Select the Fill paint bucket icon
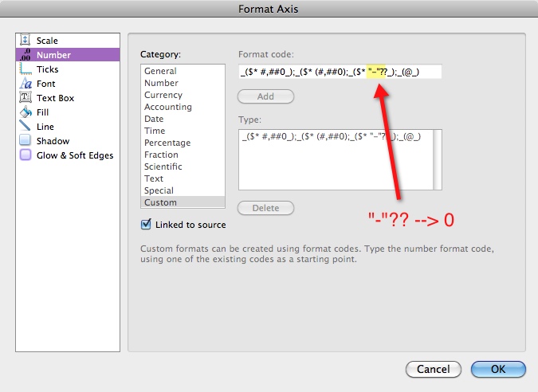538x392 pixels. click(x=25, y=112)
